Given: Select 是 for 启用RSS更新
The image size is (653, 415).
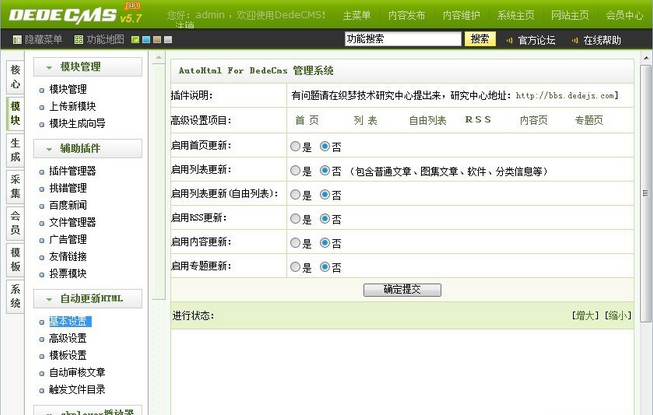Looking at the screenshot, I should [x=294, y=219].
